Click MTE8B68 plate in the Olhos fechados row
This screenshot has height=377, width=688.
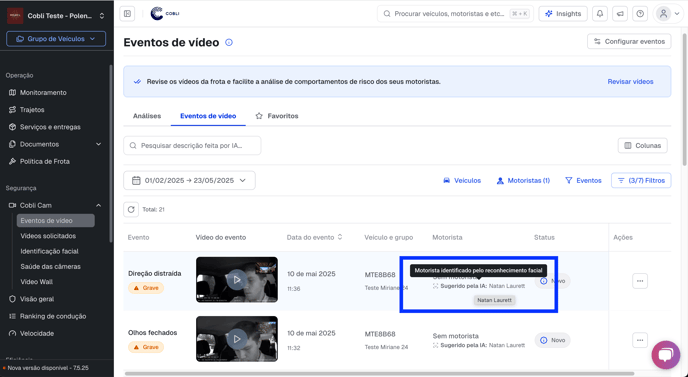point(380,334)
